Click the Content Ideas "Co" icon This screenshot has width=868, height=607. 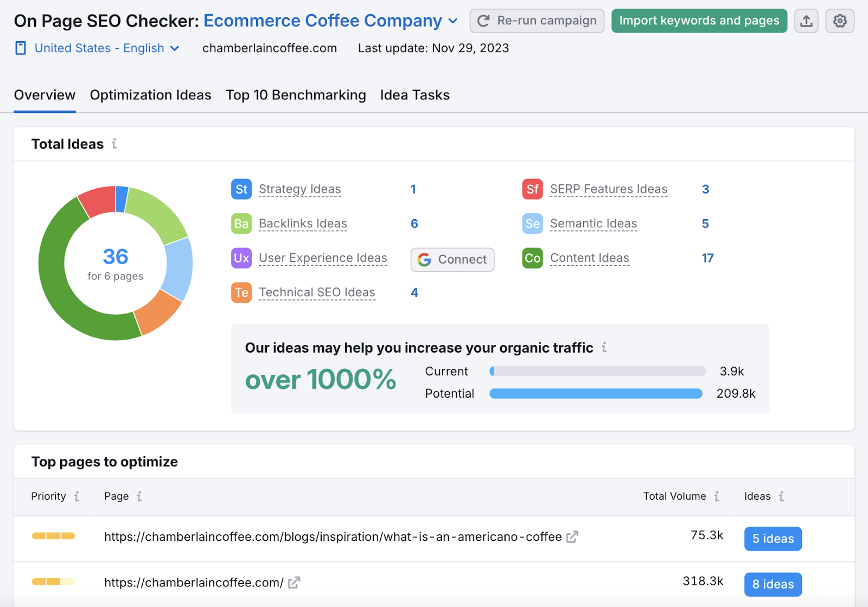[532, 258]
